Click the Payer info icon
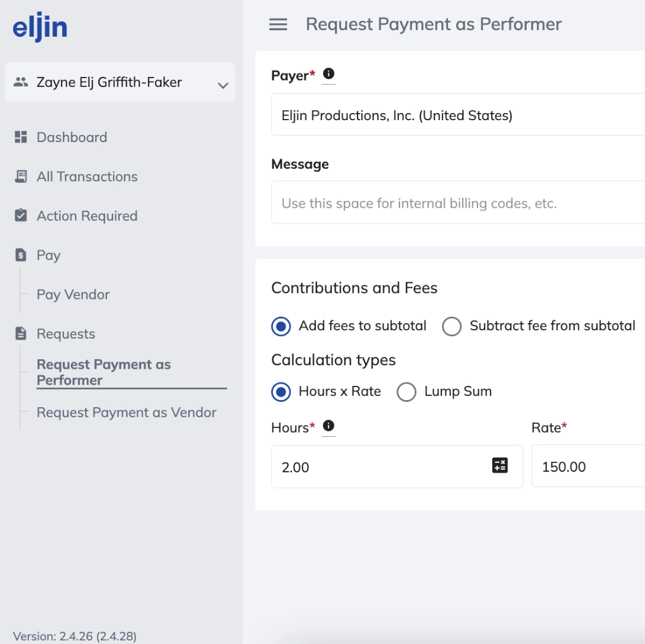This screenshot has width=645, height=644. [329, 74]
